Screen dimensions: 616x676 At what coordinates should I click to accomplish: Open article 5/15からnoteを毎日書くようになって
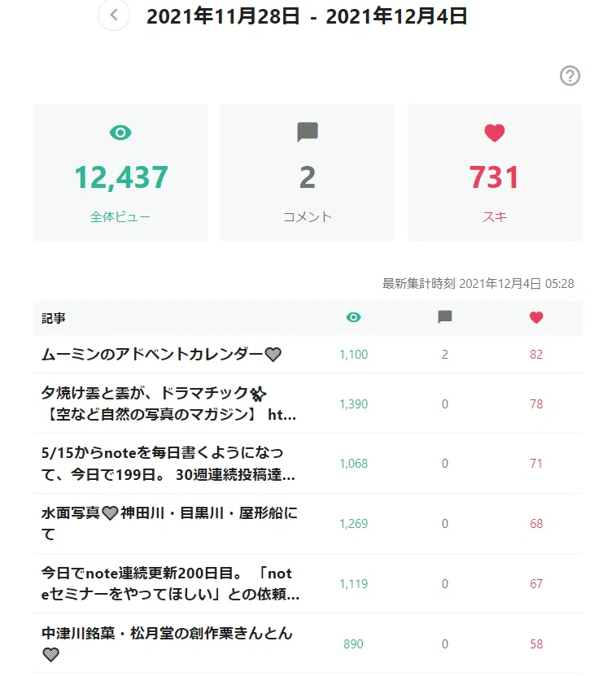click(168, 464)
